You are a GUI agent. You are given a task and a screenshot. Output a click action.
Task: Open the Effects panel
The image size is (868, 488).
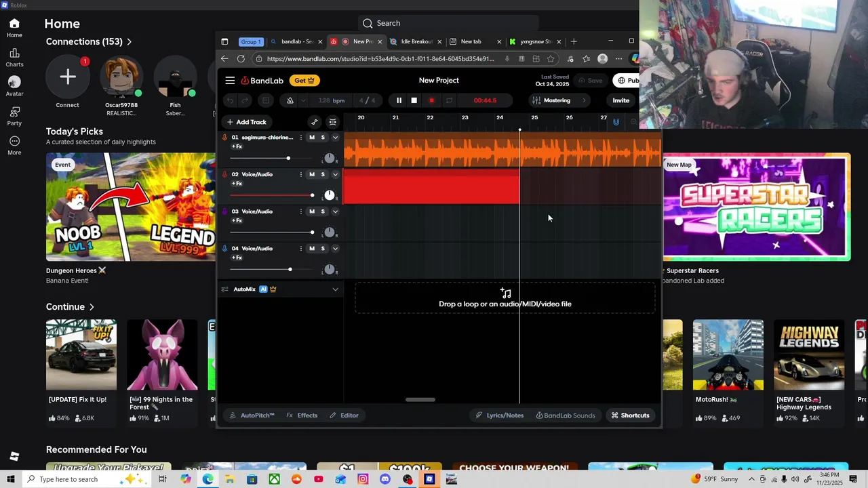(302, 415)
